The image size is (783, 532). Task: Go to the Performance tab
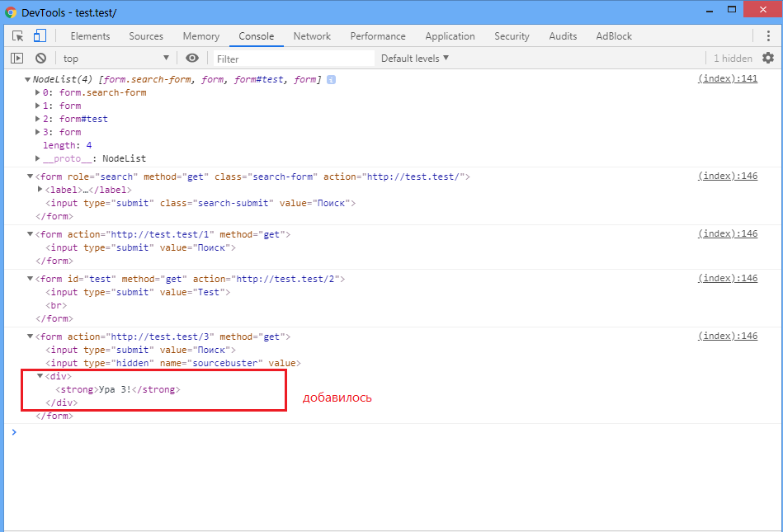pyautogui.click(x=378, y=36)
